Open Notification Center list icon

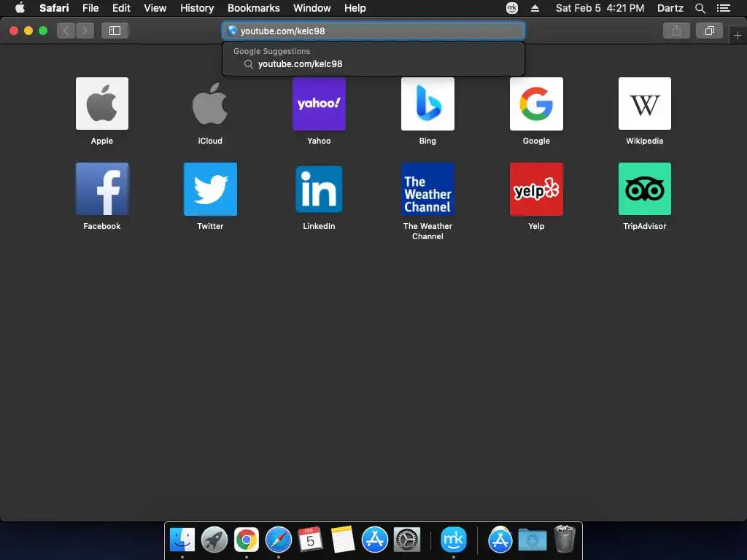pos(723,8)
